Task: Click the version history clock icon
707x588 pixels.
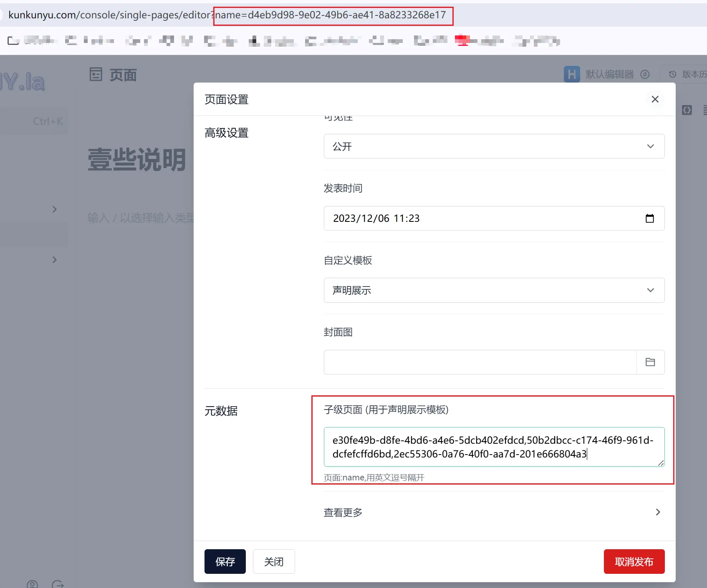Action: coord(672,74)
